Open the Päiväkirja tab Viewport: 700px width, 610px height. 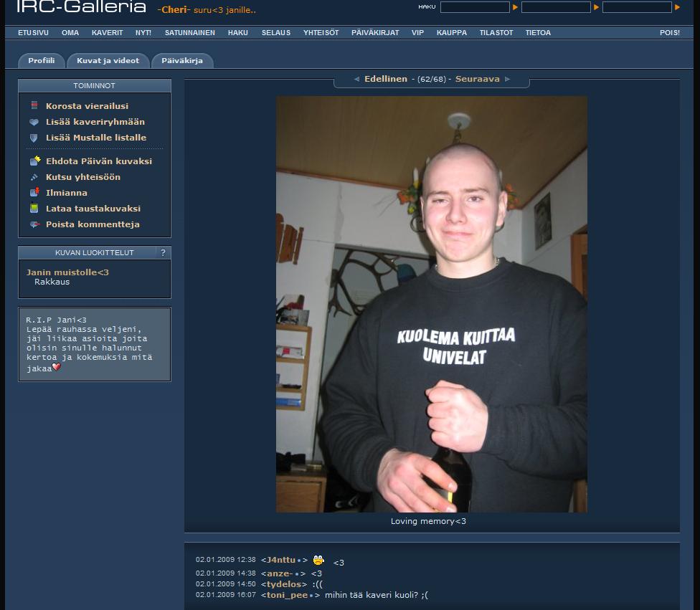coord(181,61)
